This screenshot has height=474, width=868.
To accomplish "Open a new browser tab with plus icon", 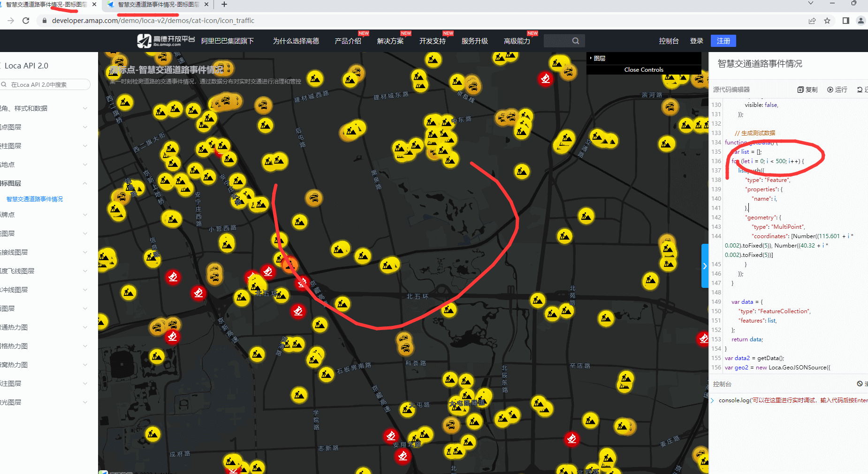I will 224,5.
